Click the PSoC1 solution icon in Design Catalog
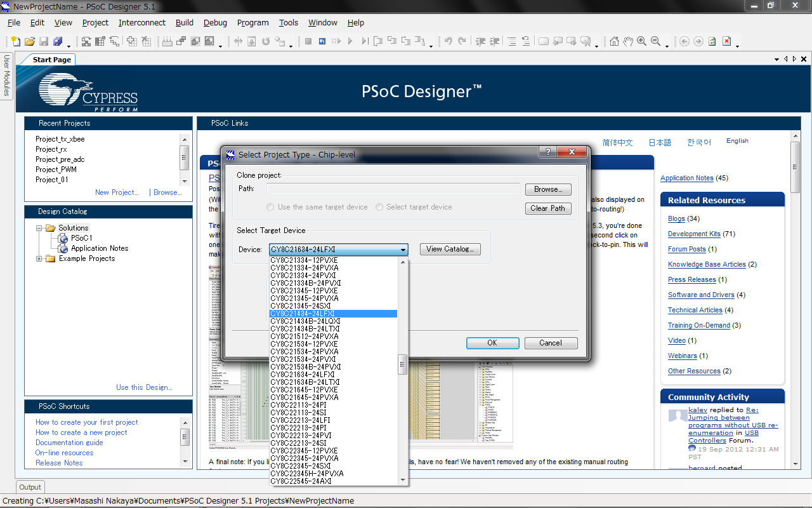The image size is (812, 508). (63, 238)
